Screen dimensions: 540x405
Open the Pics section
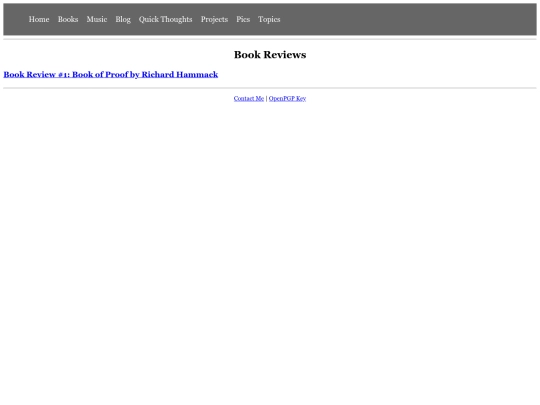243,19
